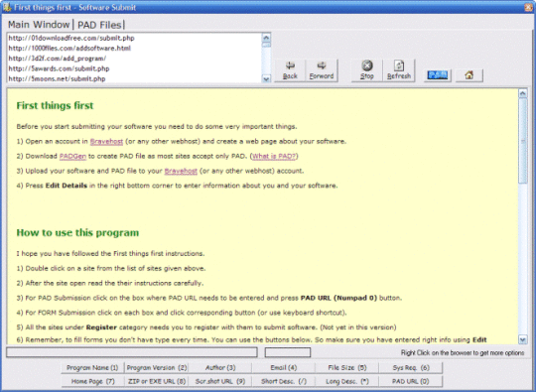Click the Home Page (7) button

click(x=92, y=381)
